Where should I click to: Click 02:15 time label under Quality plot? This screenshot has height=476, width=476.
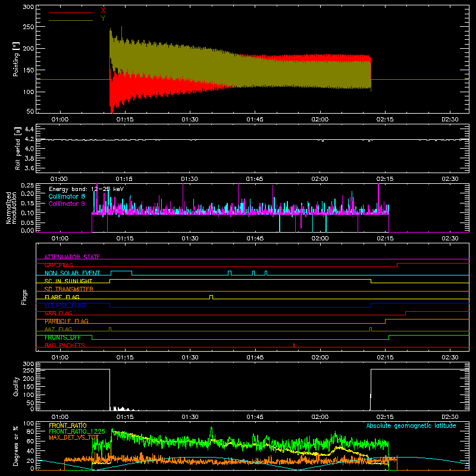(x=385, y=417)
